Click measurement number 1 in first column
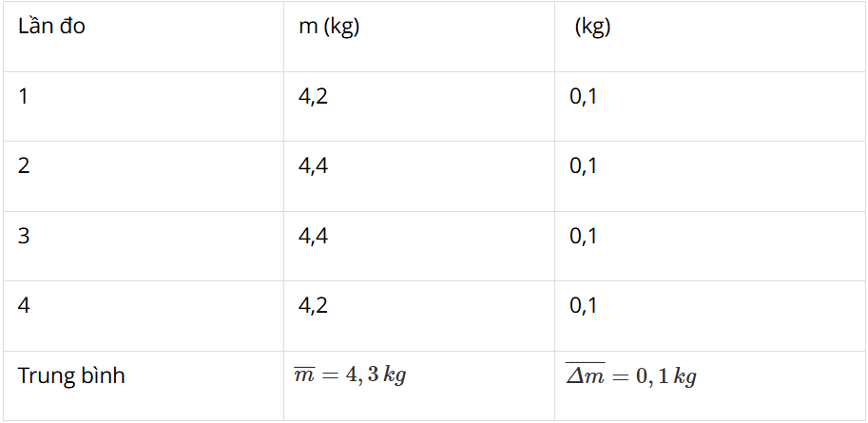868x423 pixels. coord(23,97)
